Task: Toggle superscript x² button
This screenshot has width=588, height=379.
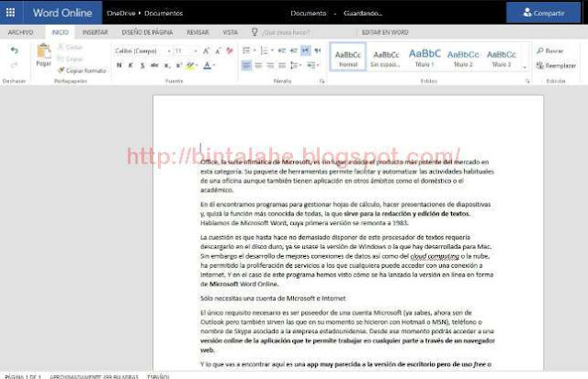Action: tap(179, 65)
